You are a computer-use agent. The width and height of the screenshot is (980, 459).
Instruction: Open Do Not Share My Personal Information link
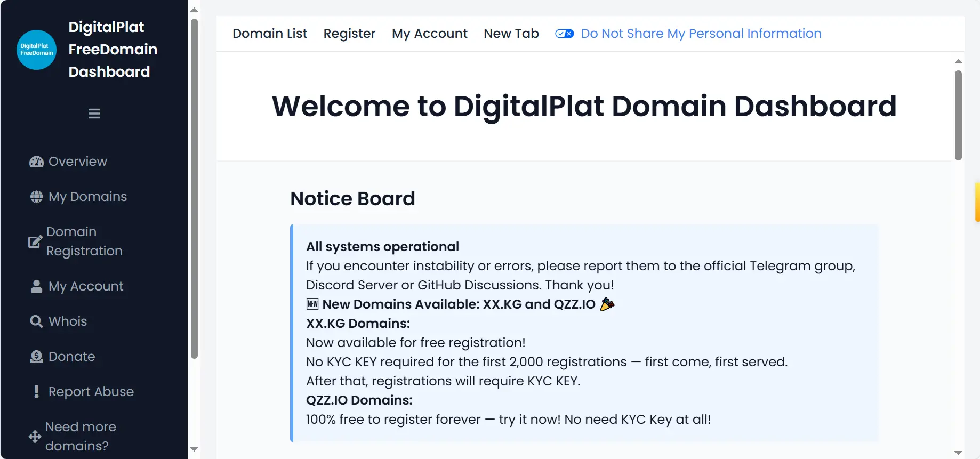click(x=701, y=34)
